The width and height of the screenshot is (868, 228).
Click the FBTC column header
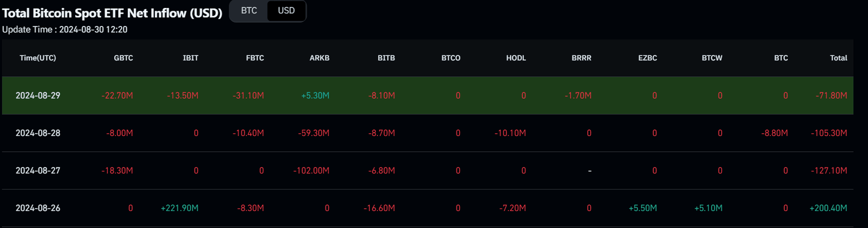tap(255, 58)
